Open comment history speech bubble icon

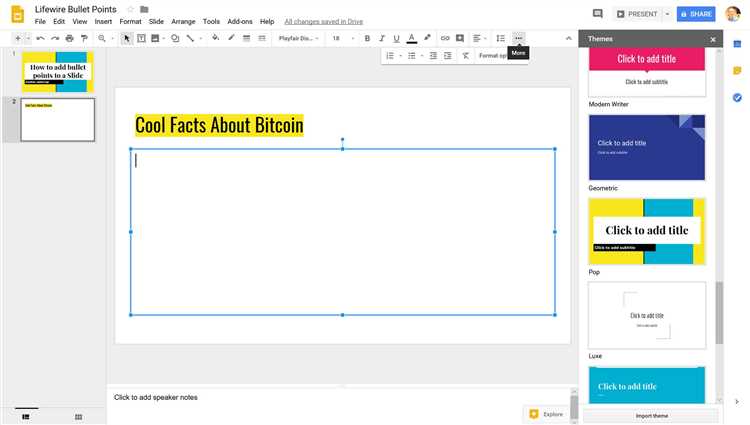point(597,13)
